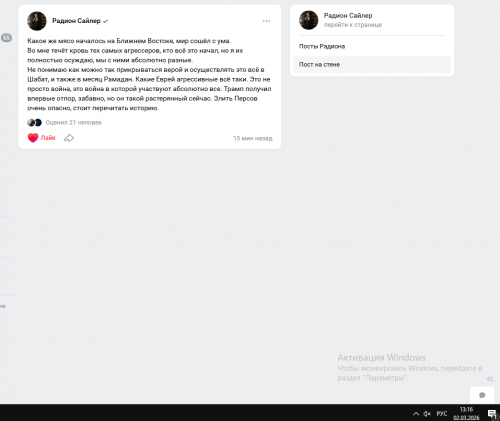Click the '15 мин назад' timestamp
Screen dimensions: 500x421
[253, 138]
